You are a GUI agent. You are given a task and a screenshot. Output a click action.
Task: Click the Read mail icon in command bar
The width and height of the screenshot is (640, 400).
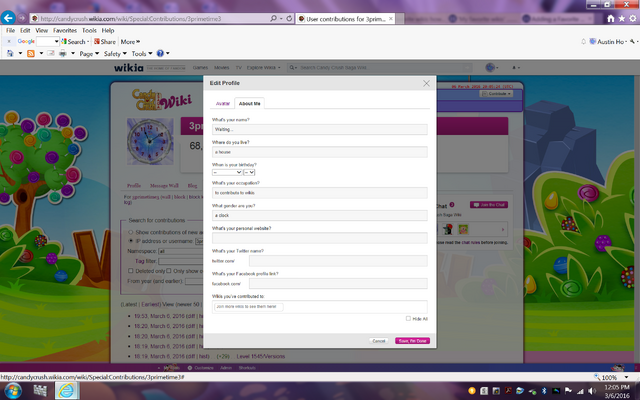51,53
